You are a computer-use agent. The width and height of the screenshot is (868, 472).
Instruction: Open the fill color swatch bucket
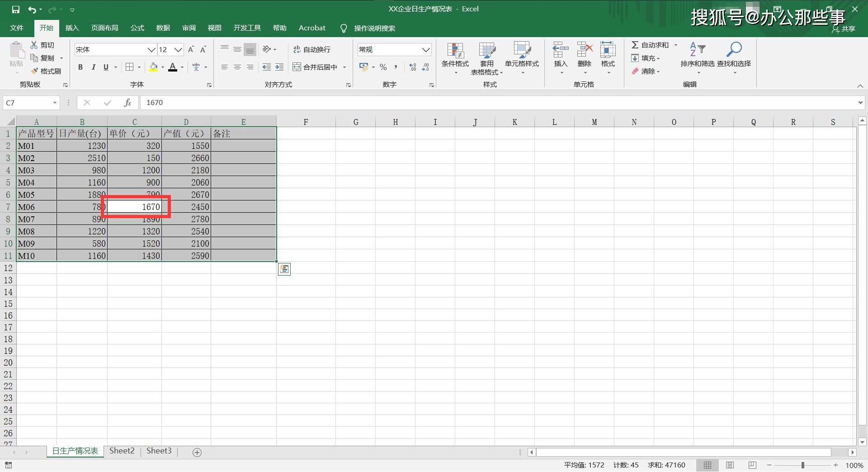point(153,67)
